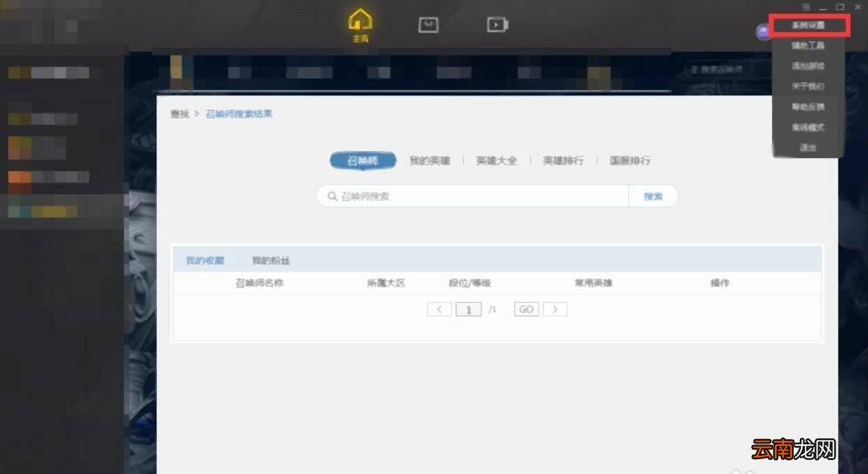Click the 召唤师搜索结果 breadcrumb
This screenshot has width=868, height=474.
(x=239, y=113)
